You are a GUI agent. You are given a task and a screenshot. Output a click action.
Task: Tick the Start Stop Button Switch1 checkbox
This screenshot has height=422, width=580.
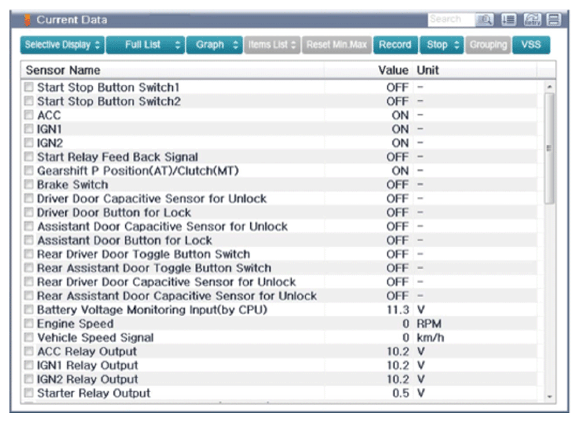tap(28, 87)
